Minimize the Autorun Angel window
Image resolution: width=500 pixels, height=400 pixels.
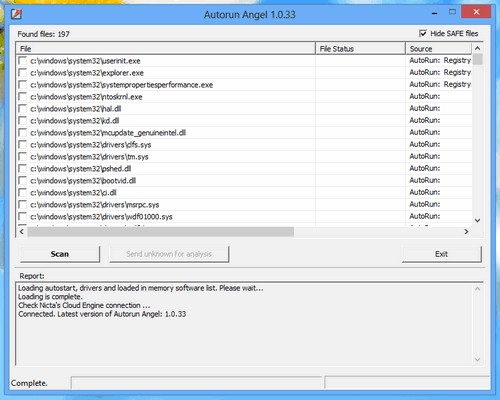(x=434, y=13)
